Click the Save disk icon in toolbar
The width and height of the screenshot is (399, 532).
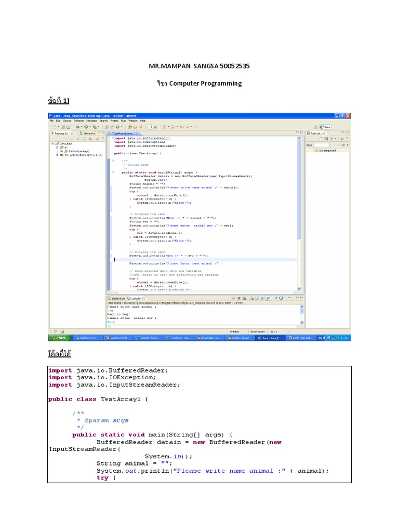[x=62, y=126]
